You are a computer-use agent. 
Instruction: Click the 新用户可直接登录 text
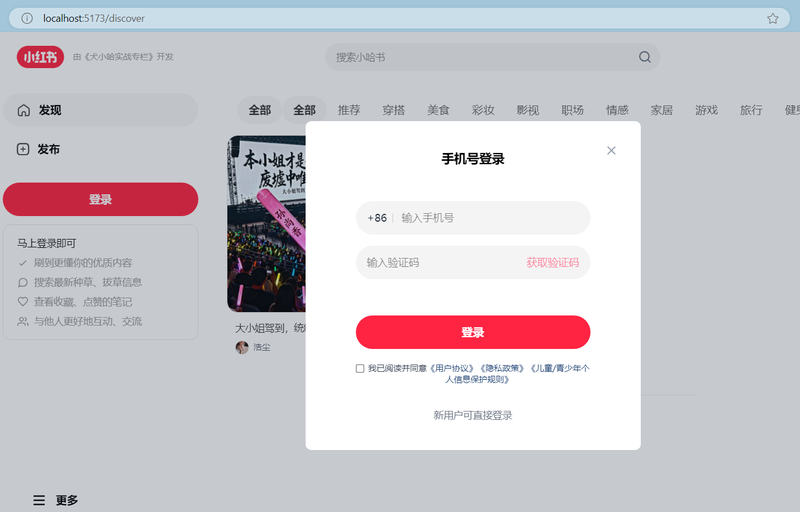click(x=473, y=415)
